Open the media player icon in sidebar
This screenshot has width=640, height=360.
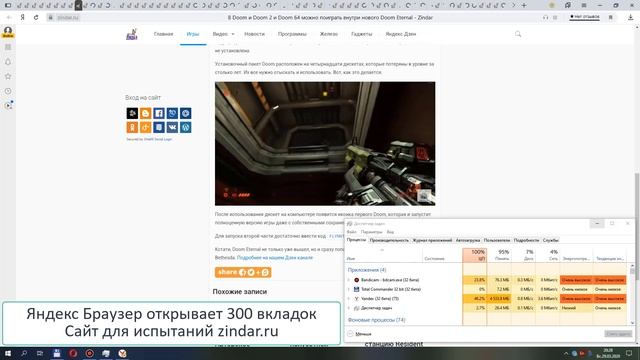(8, 106)
